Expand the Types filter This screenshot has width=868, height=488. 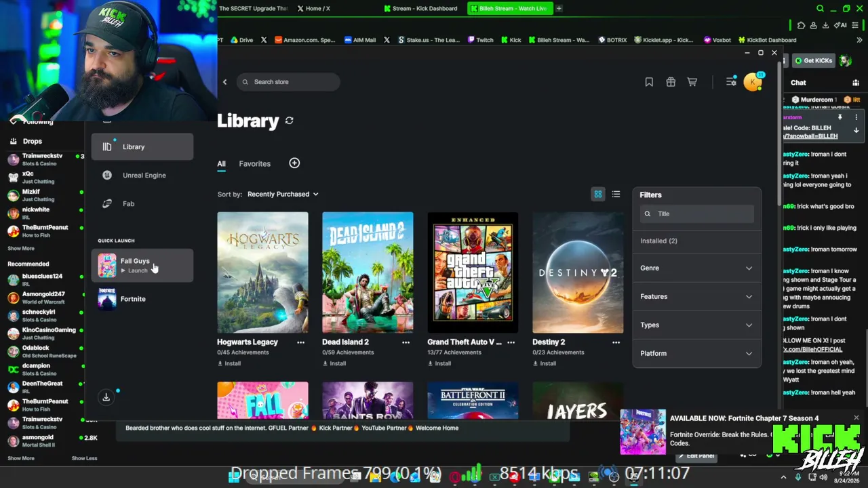tap(696, 325)
